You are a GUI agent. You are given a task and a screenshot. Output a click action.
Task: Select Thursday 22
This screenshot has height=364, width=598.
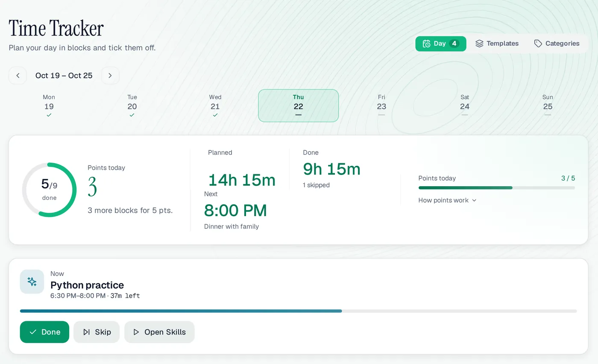299,106
